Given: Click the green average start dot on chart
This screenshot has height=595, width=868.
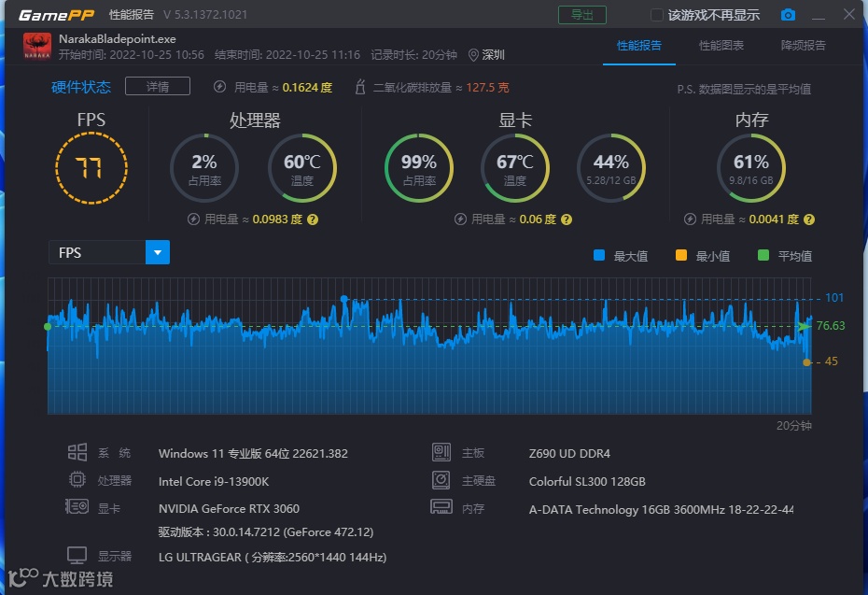Looking at the screenshot, I should tap(48, 326).
